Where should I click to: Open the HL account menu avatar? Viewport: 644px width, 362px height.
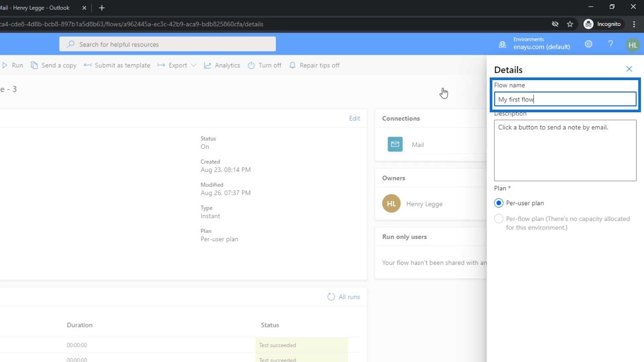coord(633,45)
